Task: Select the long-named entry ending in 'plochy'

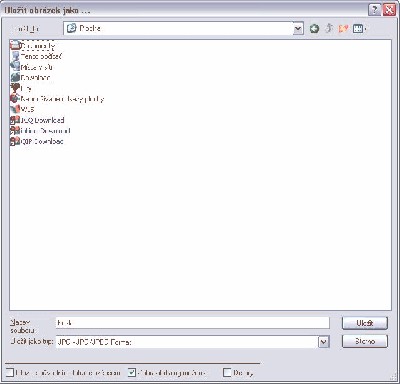Action: pyautogui.click(x=57, y=99)
